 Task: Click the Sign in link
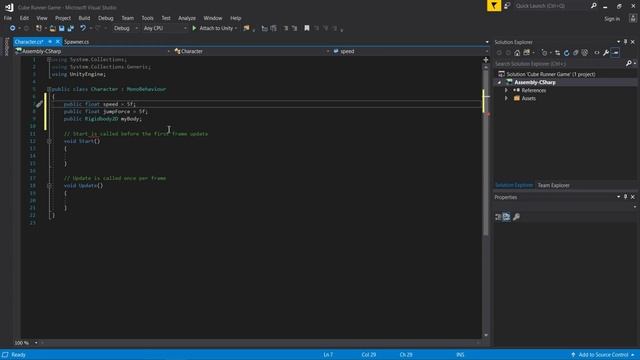pos(612,19)
